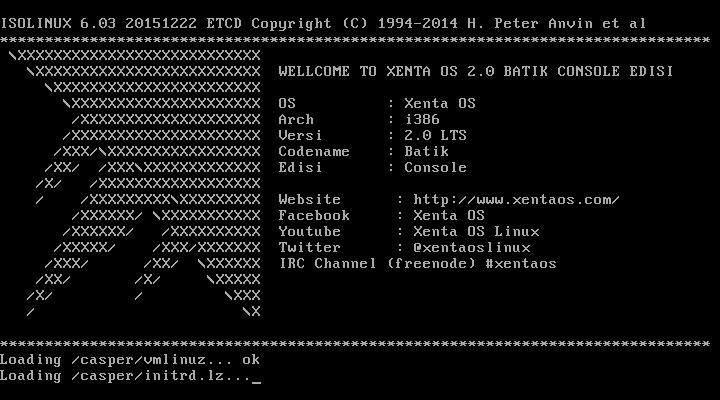Screen dimensions: 720x400
Task: Click the 'WELLCOME TO XENTA OS 2.0 BATIK CONSOLE EDISI' title
Action: (x=476, y=71)
